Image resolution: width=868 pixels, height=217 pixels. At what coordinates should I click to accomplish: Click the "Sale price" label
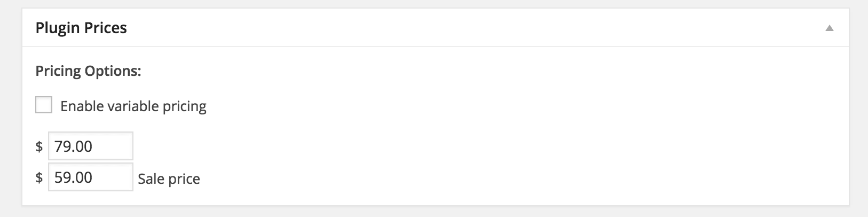169,179
